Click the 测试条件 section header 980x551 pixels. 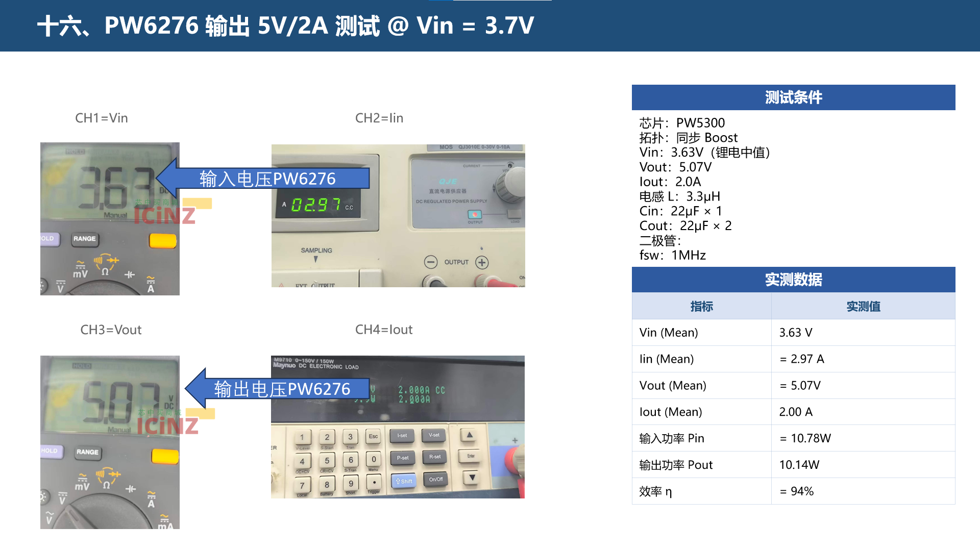click(x=793, y=97)
